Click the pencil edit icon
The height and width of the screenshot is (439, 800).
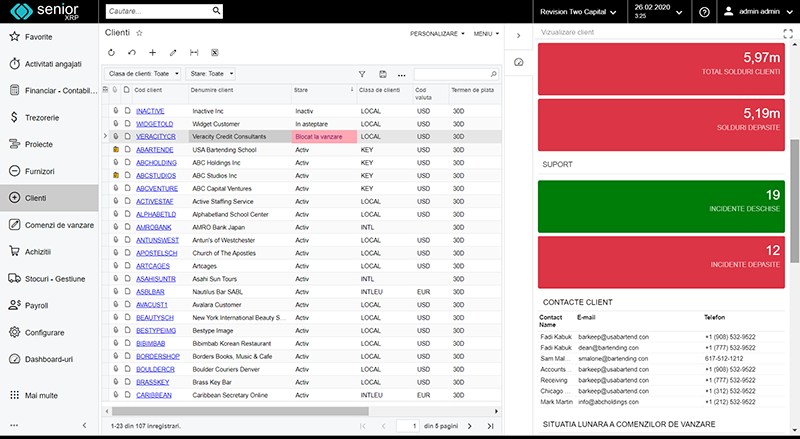tap(173, 53)
